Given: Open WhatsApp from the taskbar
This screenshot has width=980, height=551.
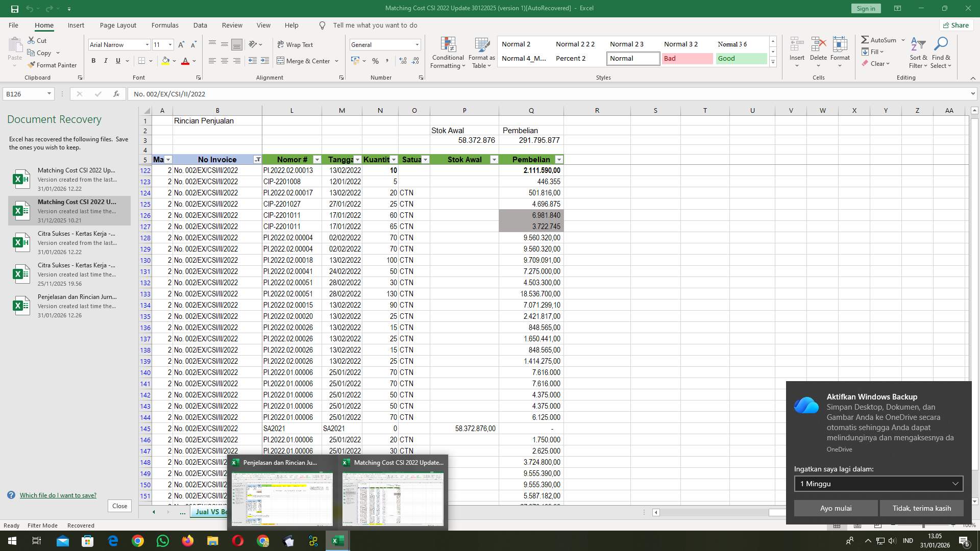Looking at the screenshot, I should coord(162,540).
